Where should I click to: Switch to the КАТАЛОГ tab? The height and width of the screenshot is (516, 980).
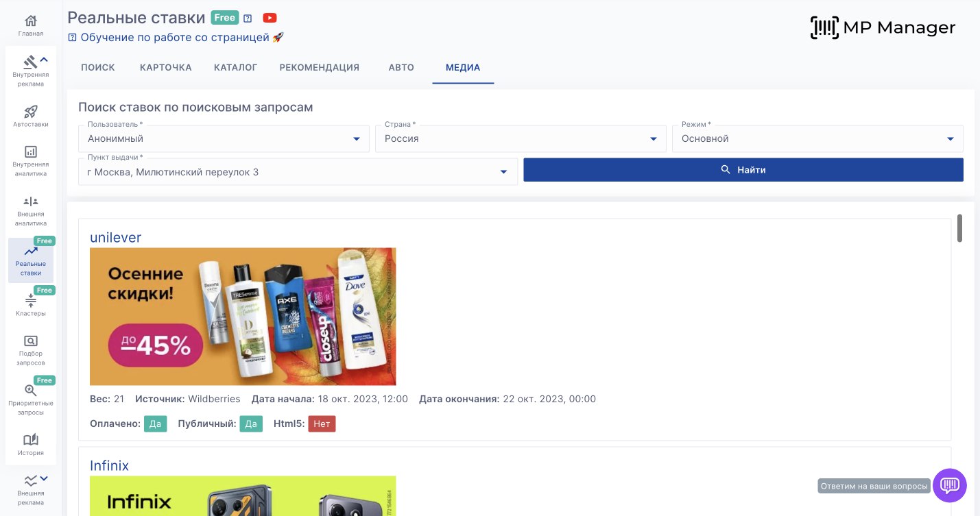tap(235, 67)
